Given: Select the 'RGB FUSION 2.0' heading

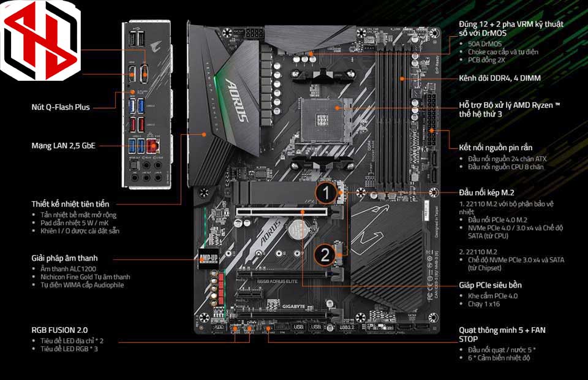Looking at the screenshot, I should pyautogui.click(x=59, y=330).
